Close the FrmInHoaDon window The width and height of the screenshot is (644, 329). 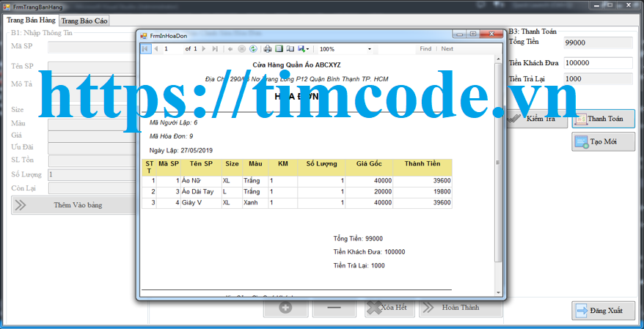tap(490, 34)
